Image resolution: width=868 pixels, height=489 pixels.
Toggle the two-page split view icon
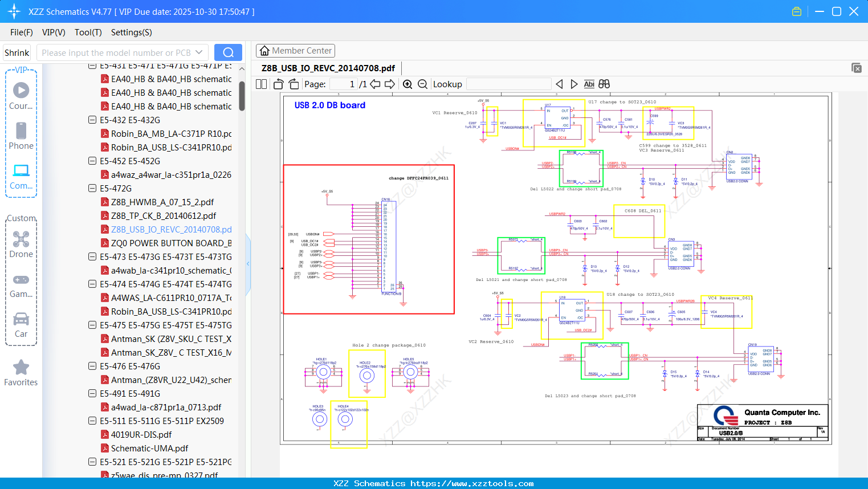262,84
